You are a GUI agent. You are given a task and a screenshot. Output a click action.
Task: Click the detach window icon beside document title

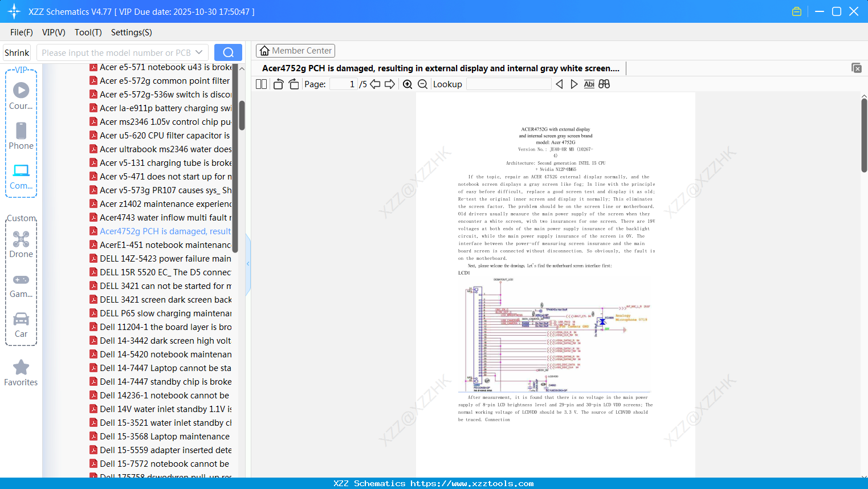pos(857,68)
